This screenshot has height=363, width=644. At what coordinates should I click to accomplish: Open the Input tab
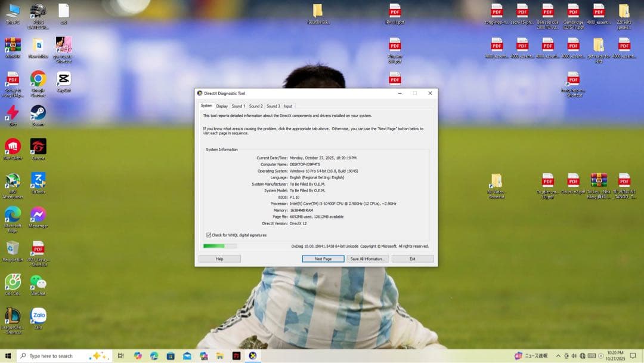click(288, 106)
